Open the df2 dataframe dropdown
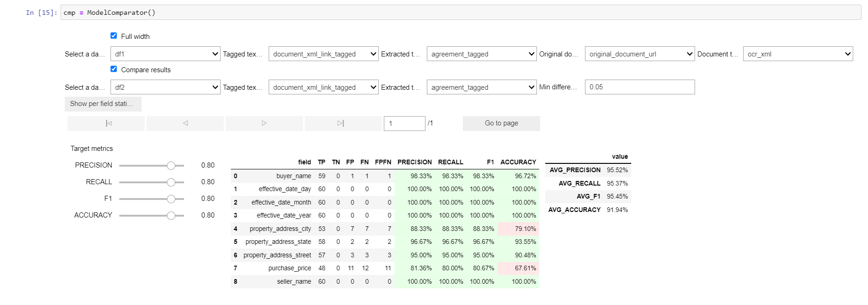Viewport: 868px width, 305px height. click(166, 87)
